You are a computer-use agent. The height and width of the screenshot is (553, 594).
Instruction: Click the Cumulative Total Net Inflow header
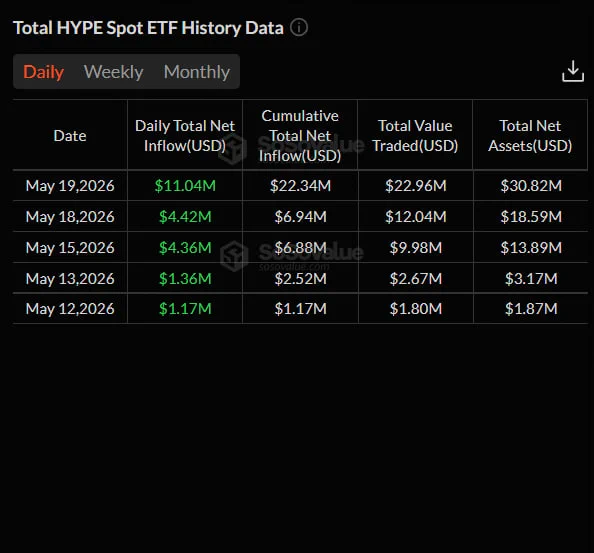point(300,136)
